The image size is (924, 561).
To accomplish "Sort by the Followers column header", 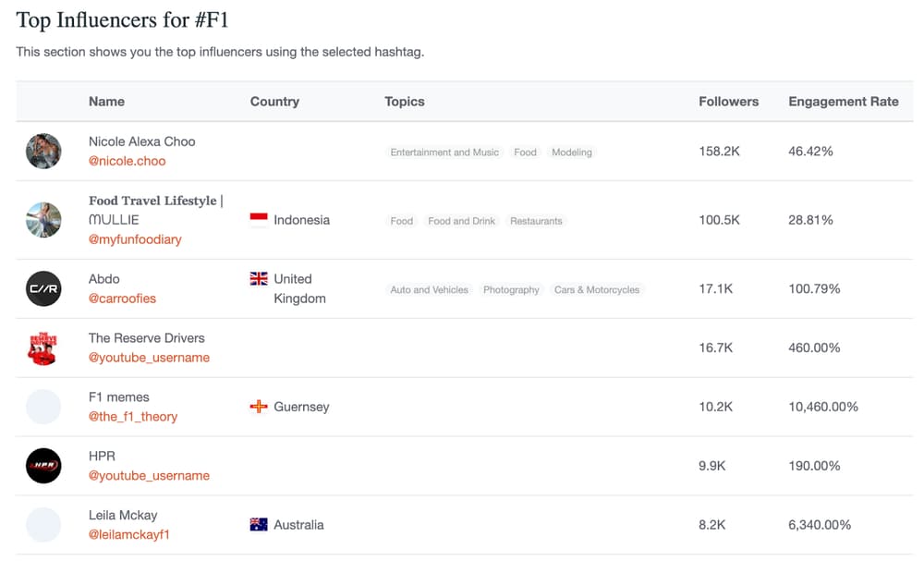I will point(729,102).
